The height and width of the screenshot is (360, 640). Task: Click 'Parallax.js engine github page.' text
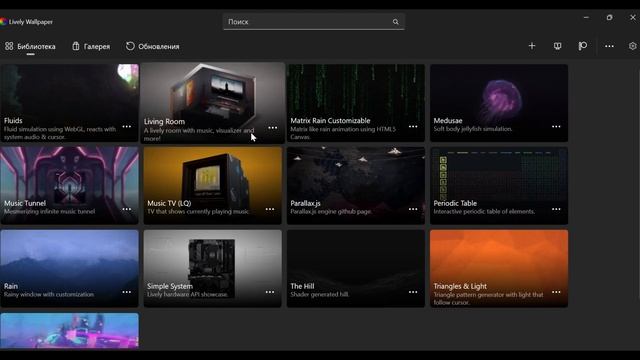click(331, 211)
